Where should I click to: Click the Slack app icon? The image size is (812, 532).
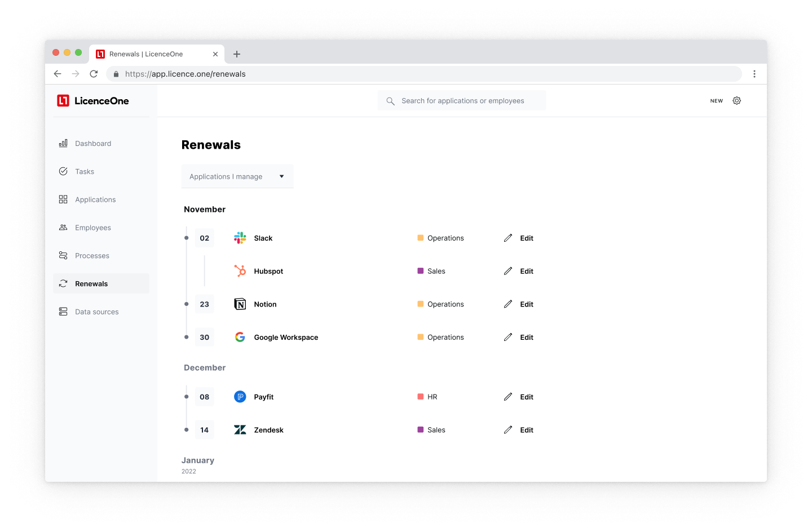coord(240,238)
